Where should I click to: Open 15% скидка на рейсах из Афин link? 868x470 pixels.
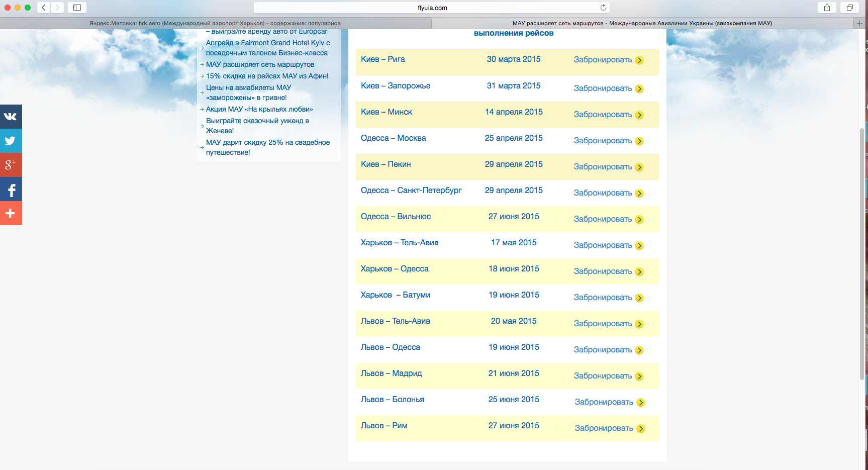click(x=267, y=76)
